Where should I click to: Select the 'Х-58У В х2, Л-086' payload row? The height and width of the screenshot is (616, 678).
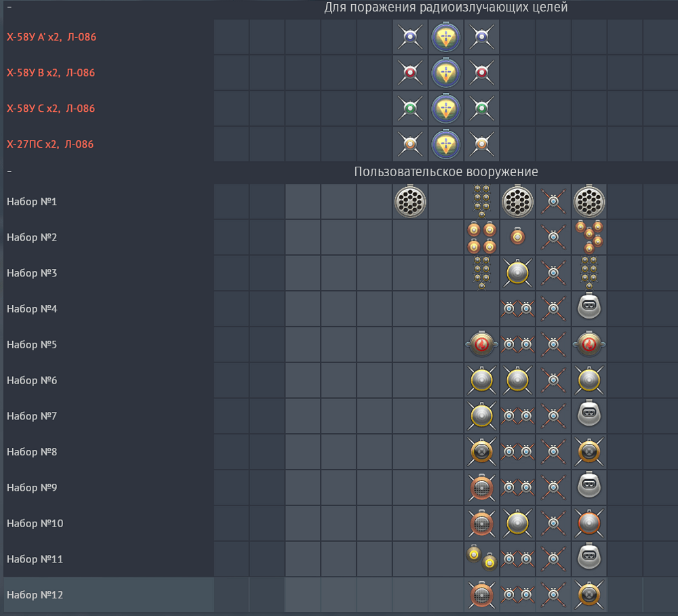[341, 73]
